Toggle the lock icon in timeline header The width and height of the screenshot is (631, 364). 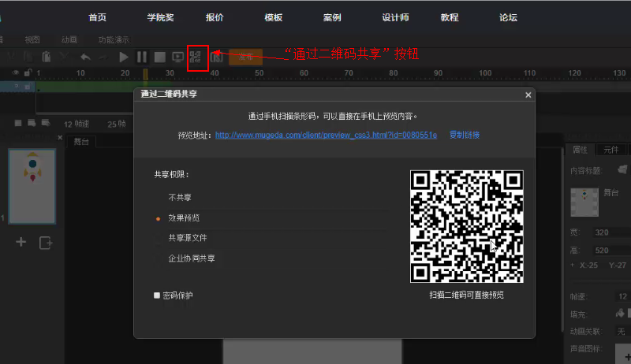tap(28, 72)
